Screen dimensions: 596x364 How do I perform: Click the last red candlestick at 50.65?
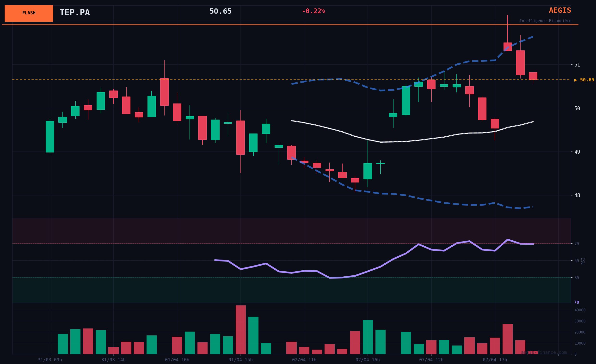pos(533,76)
